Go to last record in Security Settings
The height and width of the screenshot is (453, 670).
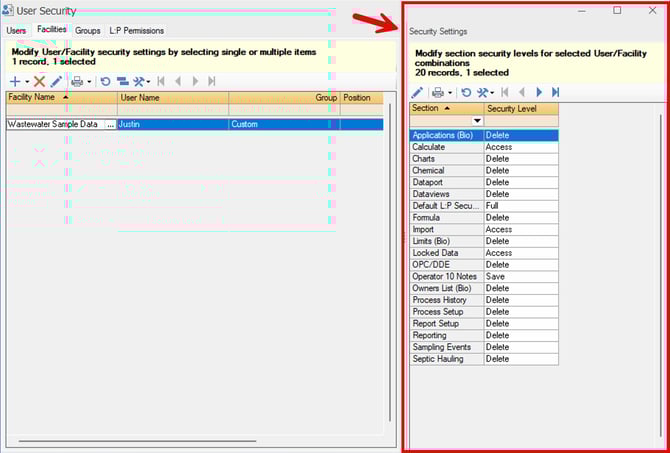(x=556, y=92)
